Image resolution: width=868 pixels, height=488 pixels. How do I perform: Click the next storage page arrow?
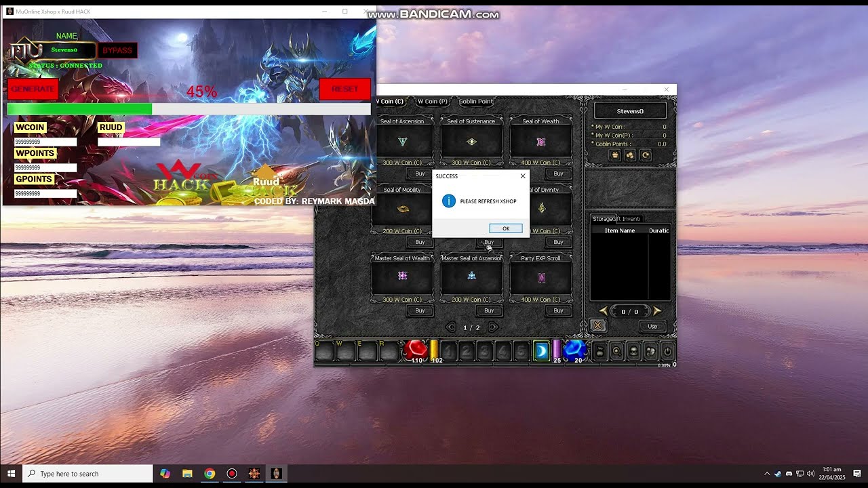[x=656, y=311]
